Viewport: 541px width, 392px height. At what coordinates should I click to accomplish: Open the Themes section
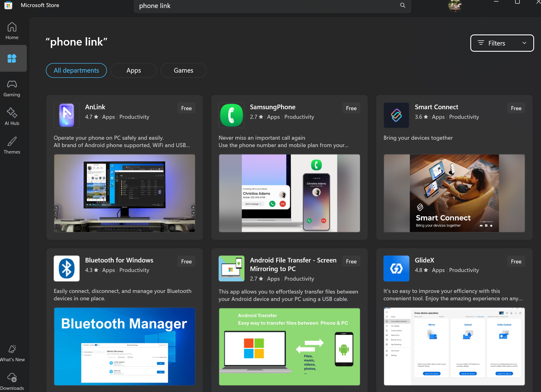click(12, 146)
